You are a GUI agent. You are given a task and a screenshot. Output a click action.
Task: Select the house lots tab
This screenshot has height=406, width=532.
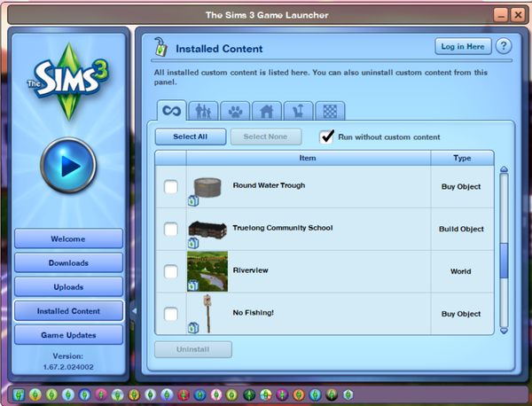coord(265,111)
